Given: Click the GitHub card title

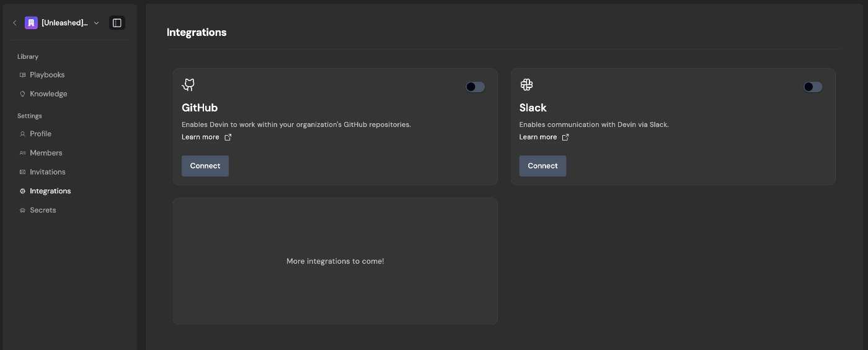Looking at the screenshot, I should coord(200,108).
